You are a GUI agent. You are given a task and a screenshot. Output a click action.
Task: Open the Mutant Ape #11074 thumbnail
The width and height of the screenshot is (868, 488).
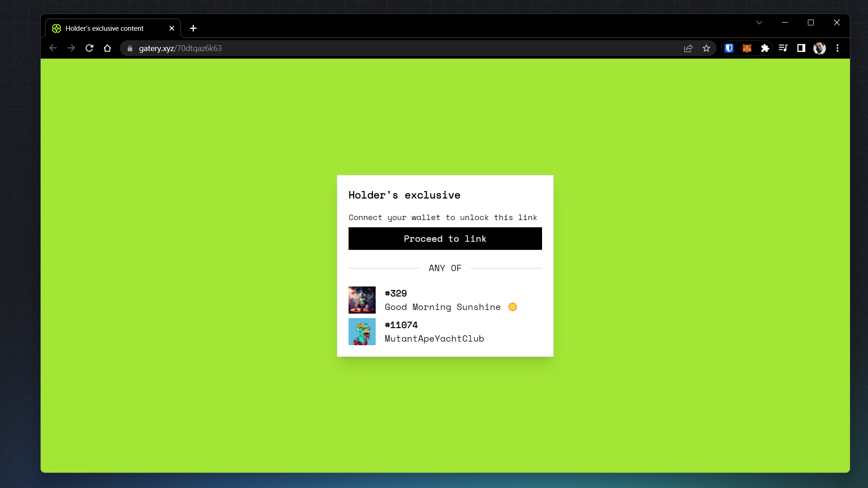click(362, 332)
